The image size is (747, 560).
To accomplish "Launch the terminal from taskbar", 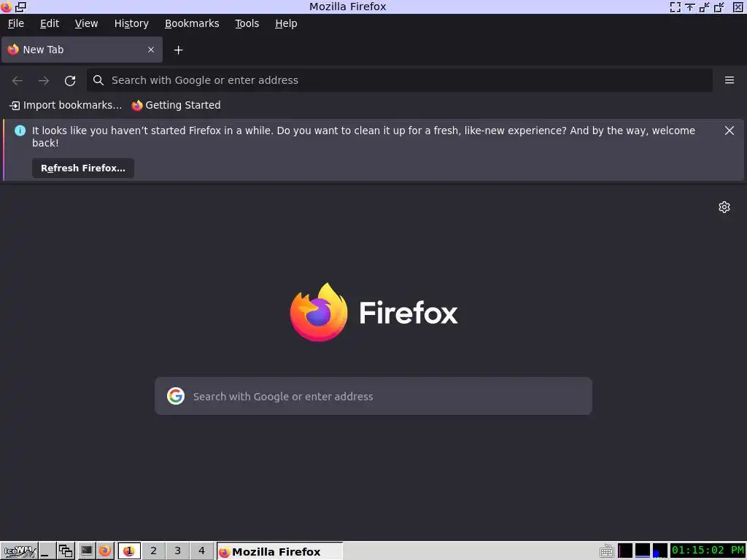I will (86, 551).
